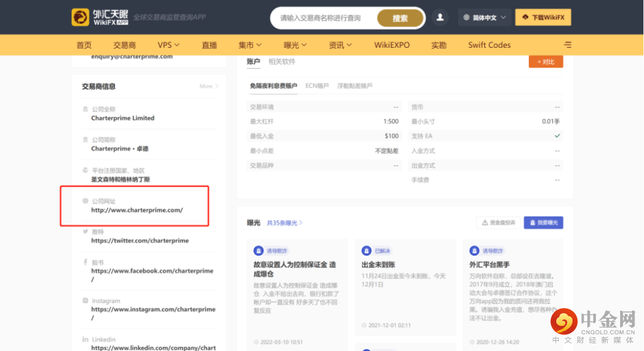The height and width of the screenshot is (351, 644).
Task: Go to 首页 in navigation bar
Action: tap(84, 45)
